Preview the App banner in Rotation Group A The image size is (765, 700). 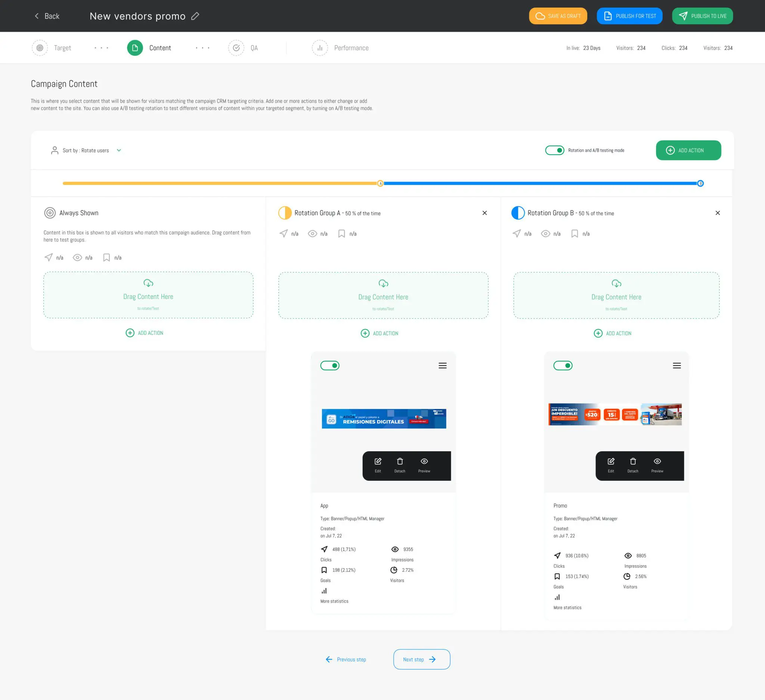(424, 465)
